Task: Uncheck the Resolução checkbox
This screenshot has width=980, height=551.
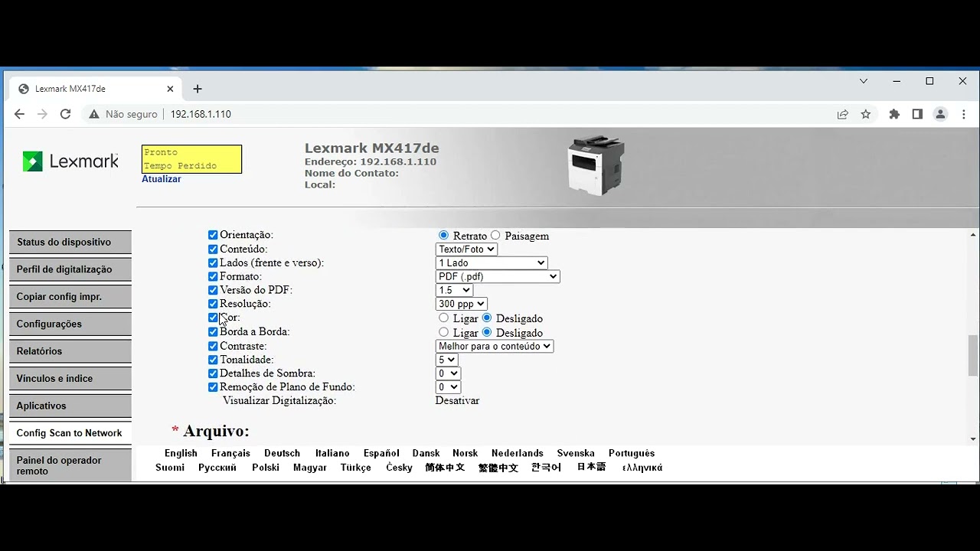Action: coord(213,304)
